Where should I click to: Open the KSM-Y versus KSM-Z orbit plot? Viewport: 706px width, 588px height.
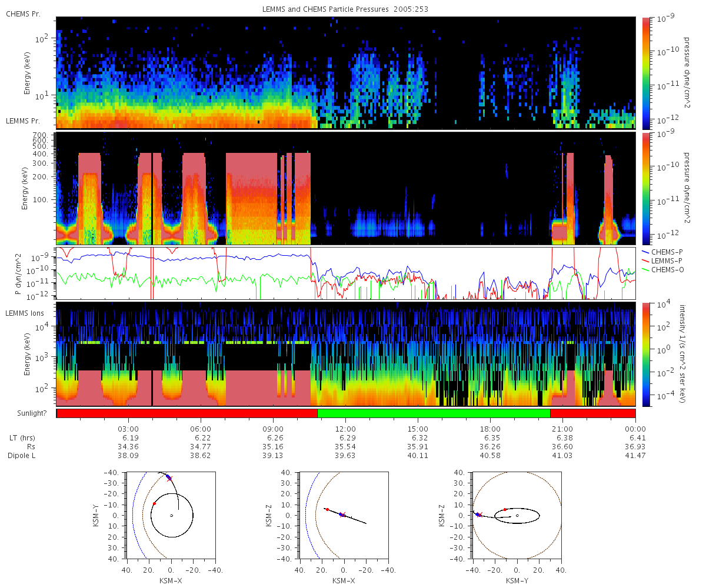[517, 514]
